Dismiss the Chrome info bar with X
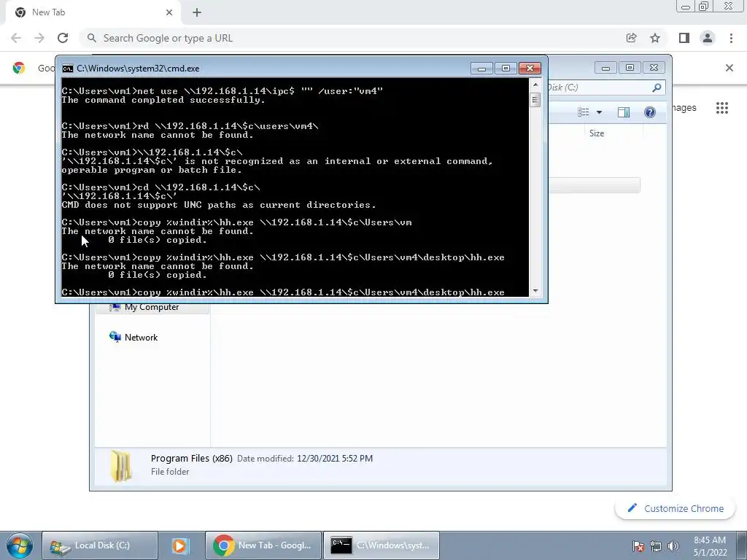 tap(729, 68)
